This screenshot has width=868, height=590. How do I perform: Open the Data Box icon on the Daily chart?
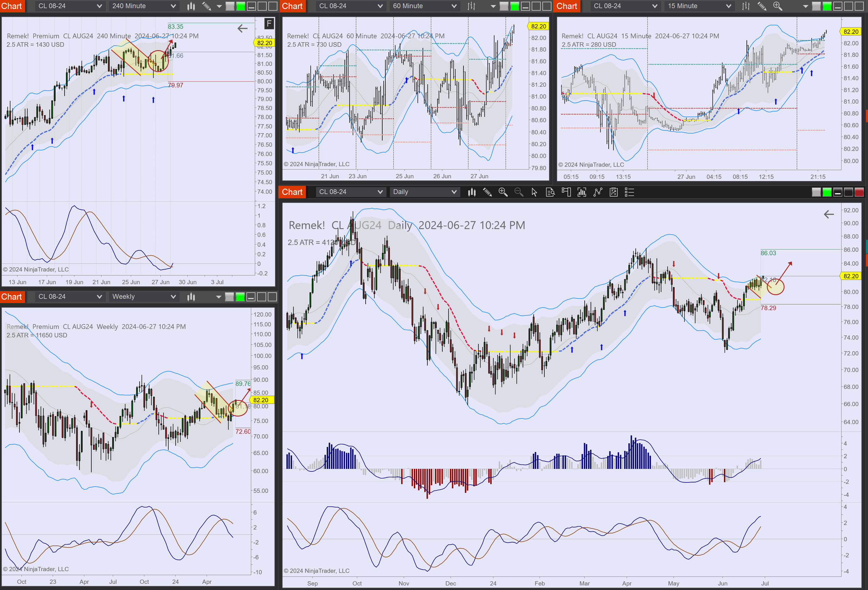550,192
